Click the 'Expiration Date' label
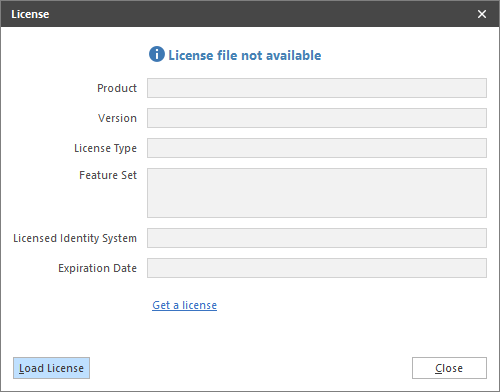 [97, 268]
